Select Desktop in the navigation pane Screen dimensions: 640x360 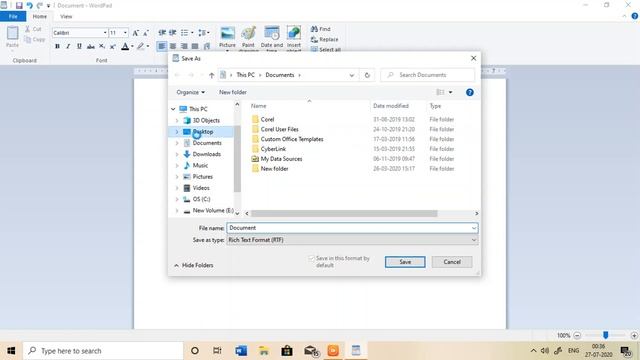click(x=203, y=131)
